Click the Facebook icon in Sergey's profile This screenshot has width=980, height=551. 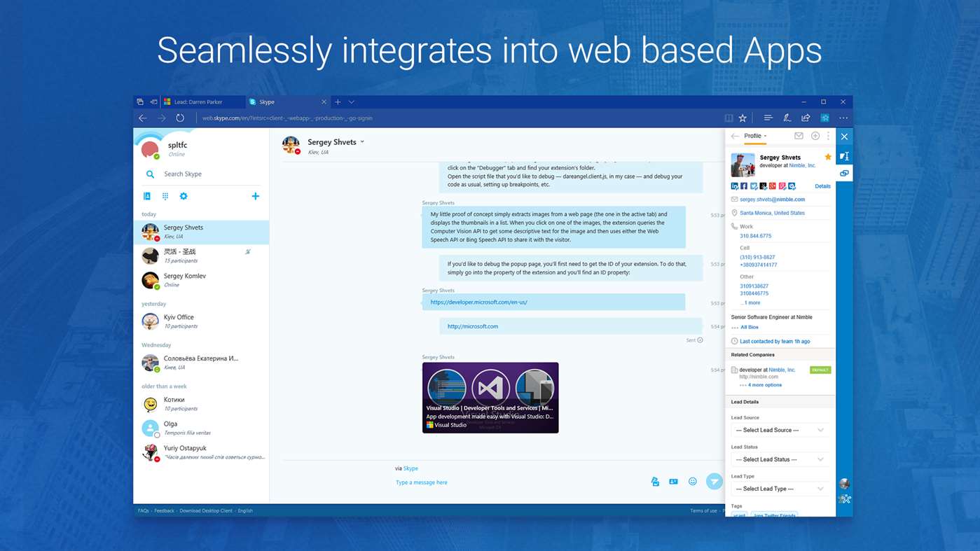tap(744, 186)
